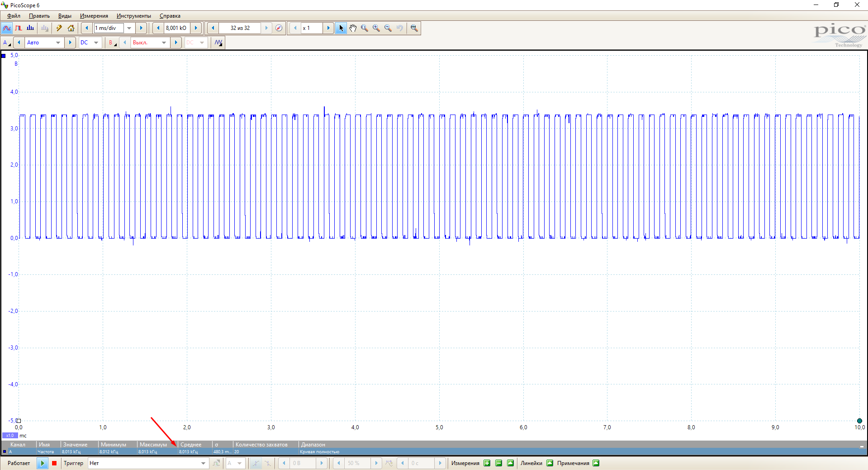This screenshot has width=868, height=470.
Task: Switch to Oscilloscope mode
Action: tap(7, 28)
